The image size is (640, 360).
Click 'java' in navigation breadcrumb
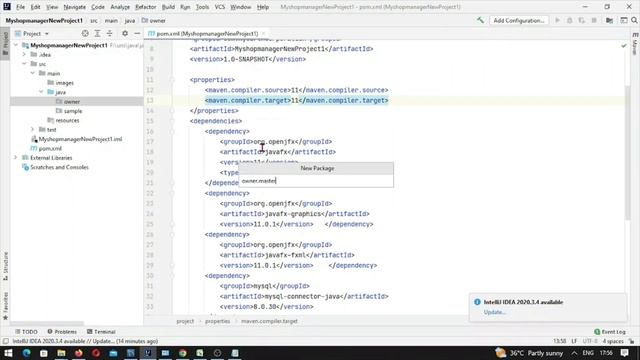[130, 20]
